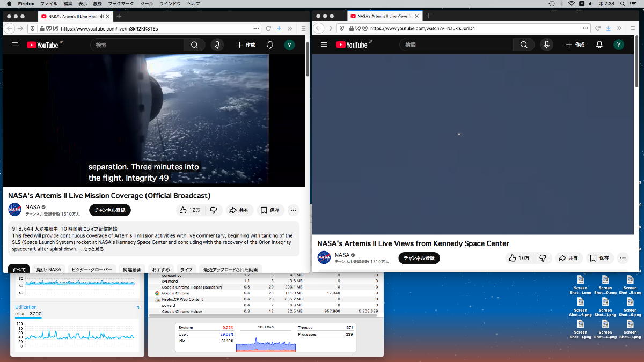Image resolution: width=644 pixels, height=362 pixels.
Task: Show overflow toolbar items in right Firefox
Action: pos(620,28)
